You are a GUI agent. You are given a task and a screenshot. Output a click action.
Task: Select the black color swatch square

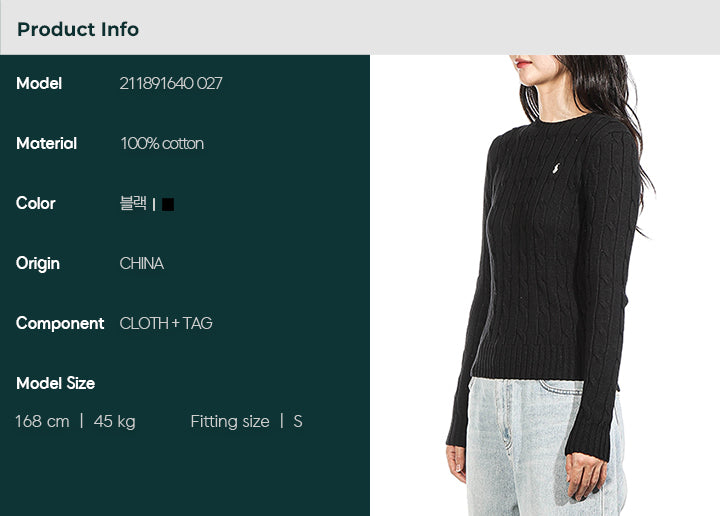[168, 204]
